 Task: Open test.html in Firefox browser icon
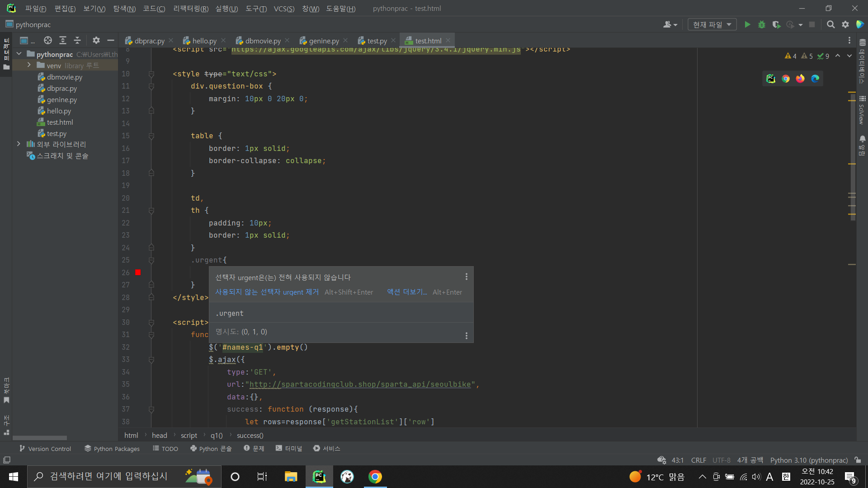(x=800, y=79)
